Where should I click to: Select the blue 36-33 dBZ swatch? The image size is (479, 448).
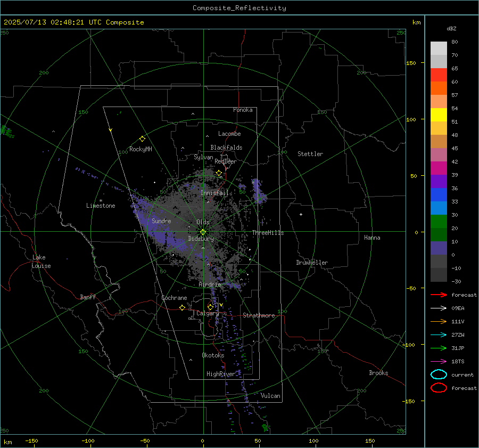(439, 194)
